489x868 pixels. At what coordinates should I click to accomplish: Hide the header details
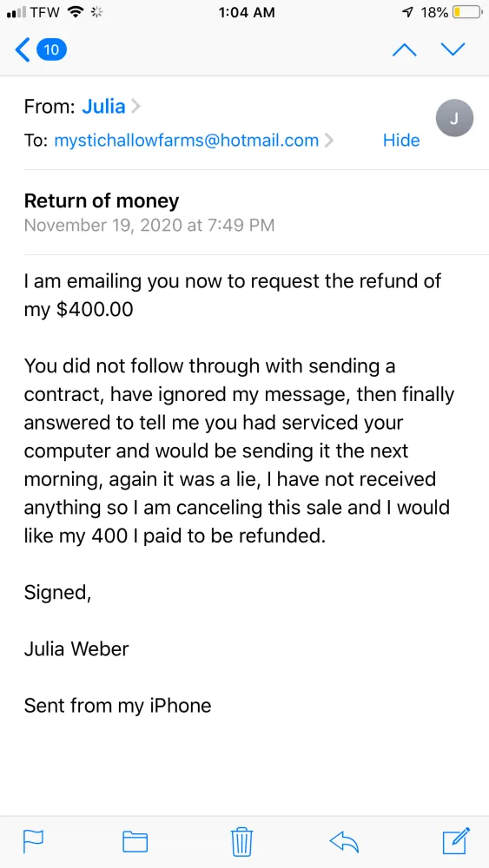coord(401,141)
